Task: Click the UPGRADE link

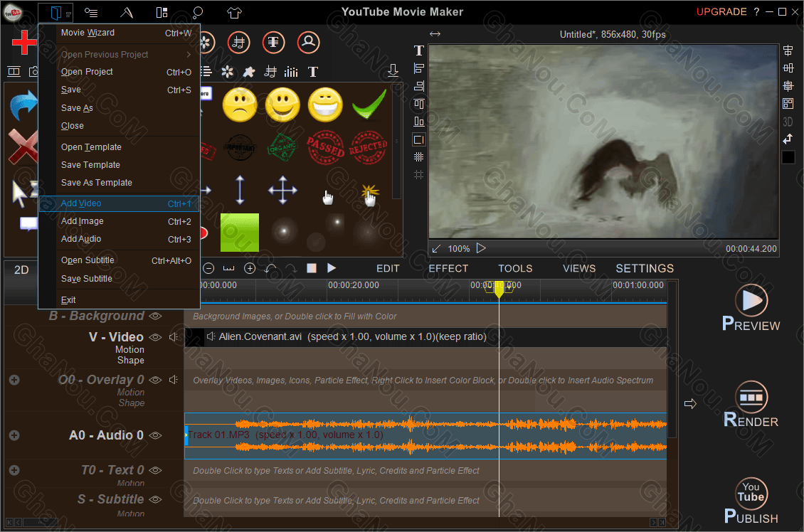Action: pos(721,12)
